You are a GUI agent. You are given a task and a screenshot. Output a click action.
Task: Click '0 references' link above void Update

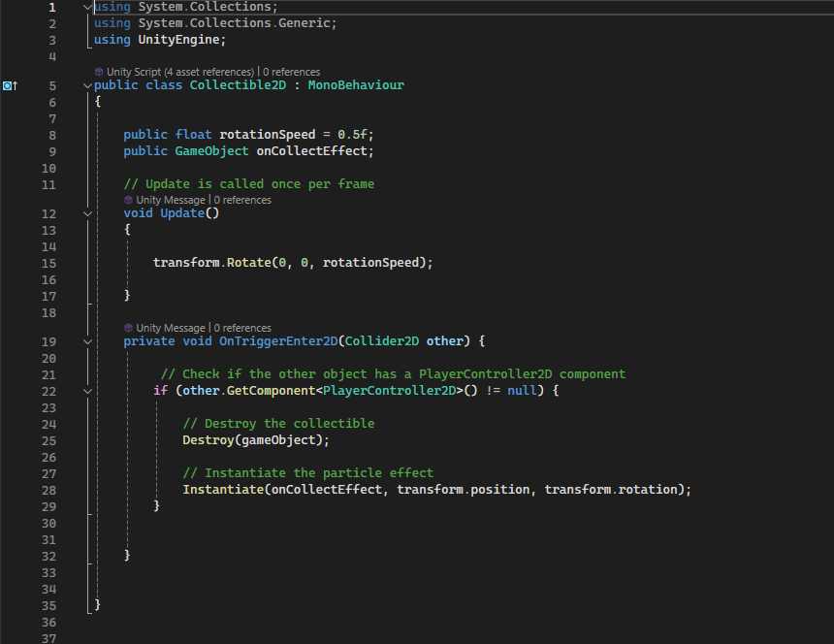(242, 200)
